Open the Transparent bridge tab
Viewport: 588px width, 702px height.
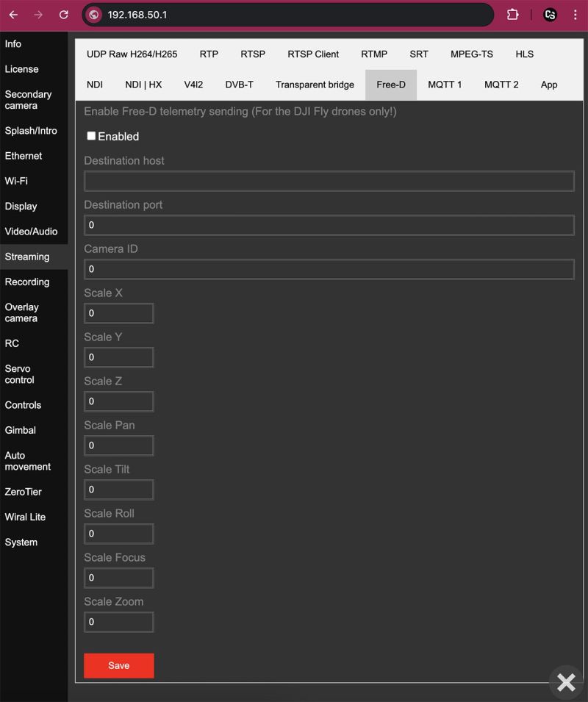[315, 85]
